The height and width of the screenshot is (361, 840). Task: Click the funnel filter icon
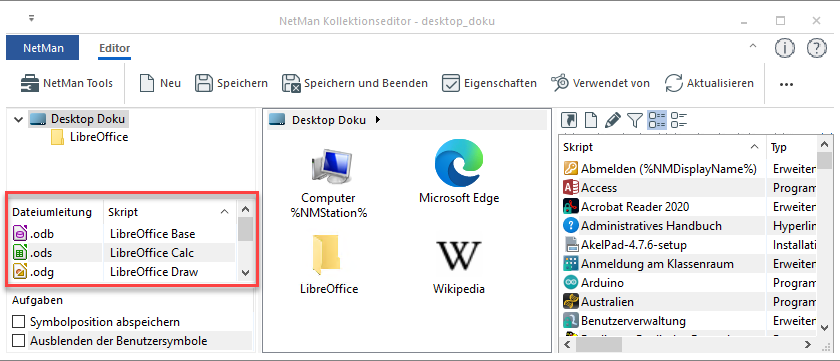coord(634,120)
